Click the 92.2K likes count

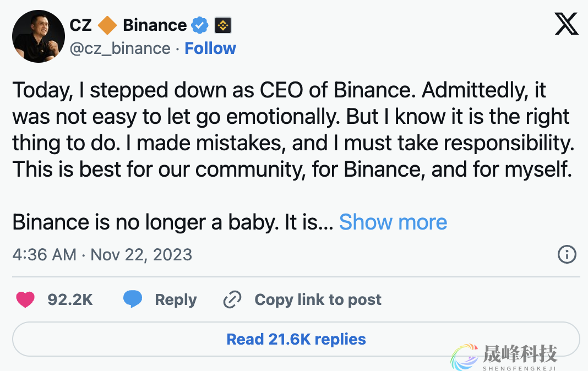pyautogui.click(x=70, y=300)
